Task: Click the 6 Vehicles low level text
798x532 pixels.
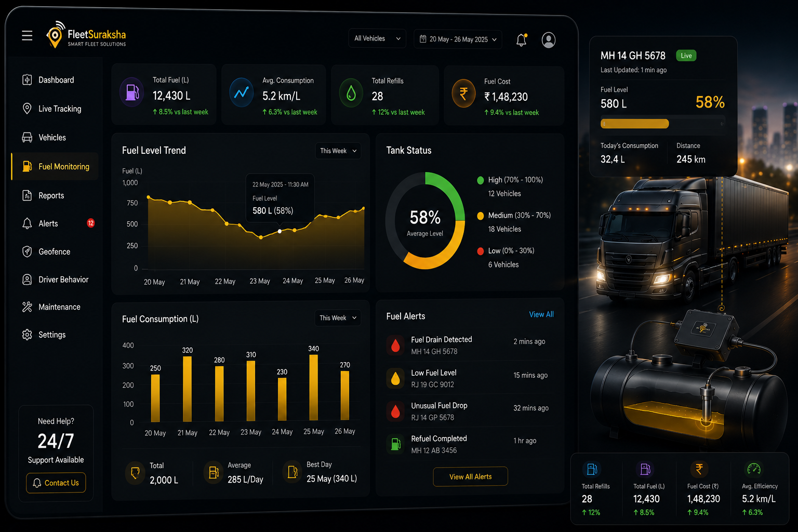Action: coord(503,264)
